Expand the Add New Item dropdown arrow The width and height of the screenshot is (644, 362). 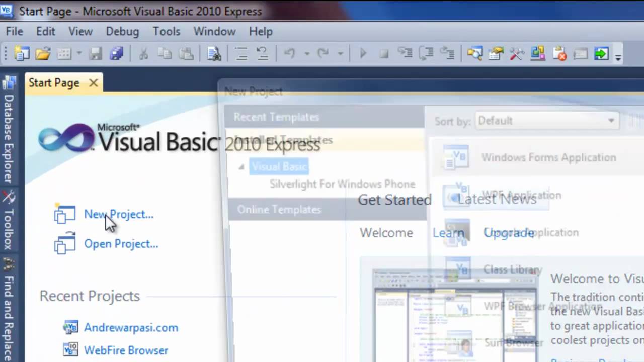79,53
